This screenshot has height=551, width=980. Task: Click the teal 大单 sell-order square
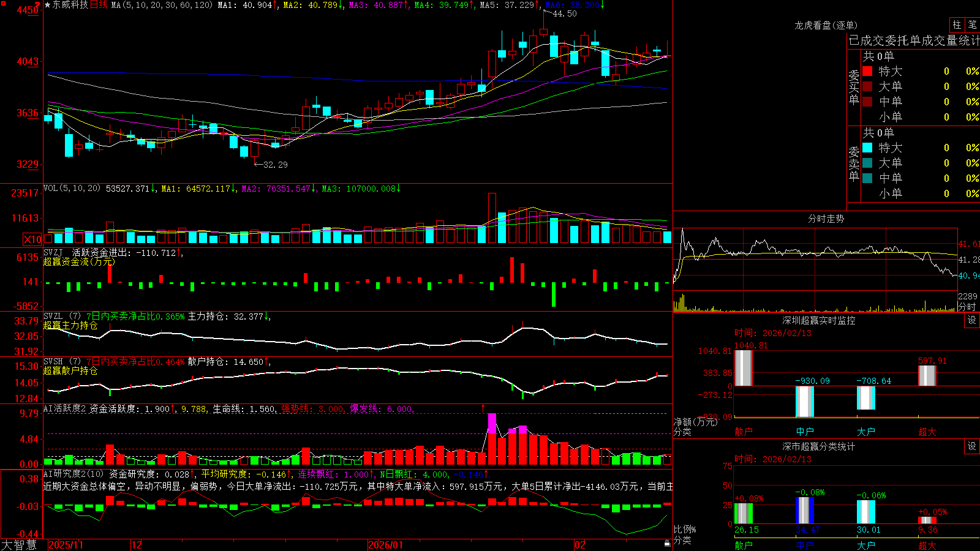pyautogui.click(x=867, y=163)
